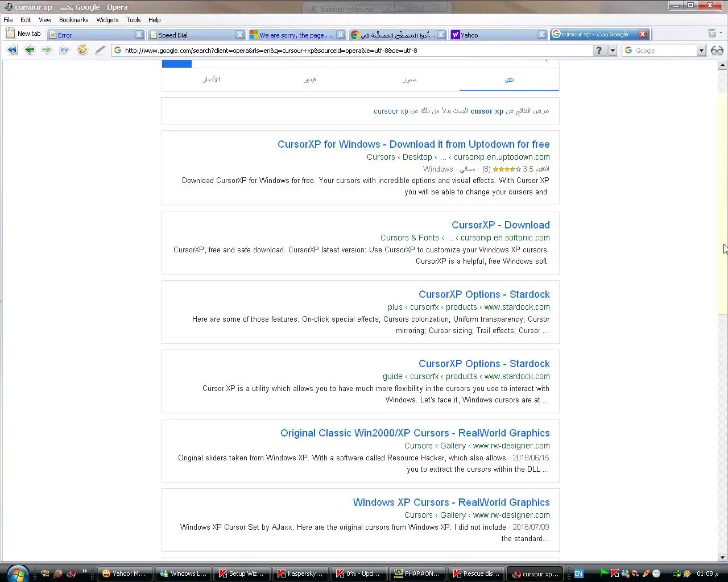The image size is (728, 582).
Task: Open 'CursorXP Options - Stardock' result with plus path
Action: (484, 294)
